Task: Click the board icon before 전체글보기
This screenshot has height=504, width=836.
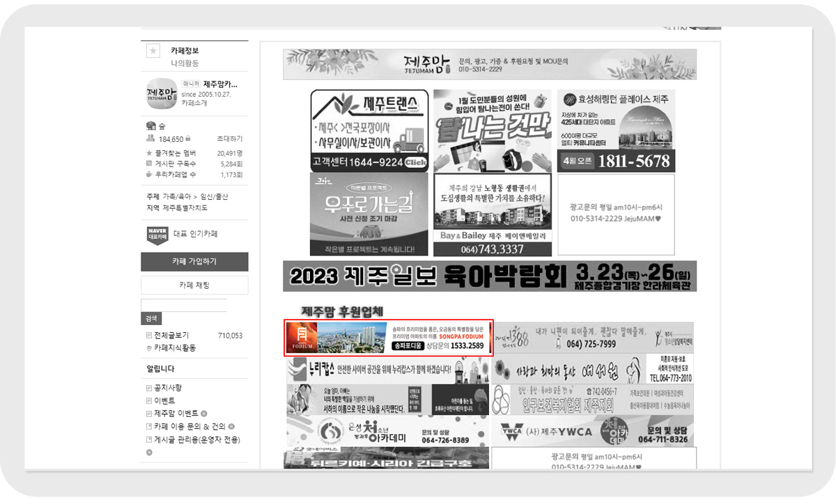Action: [x=149, y=335]
